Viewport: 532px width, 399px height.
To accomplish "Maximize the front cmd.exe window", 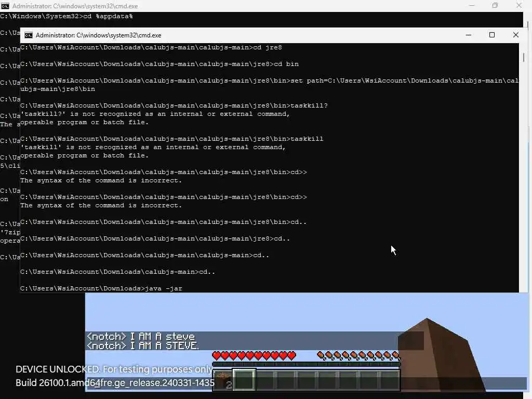I will 492,35.
